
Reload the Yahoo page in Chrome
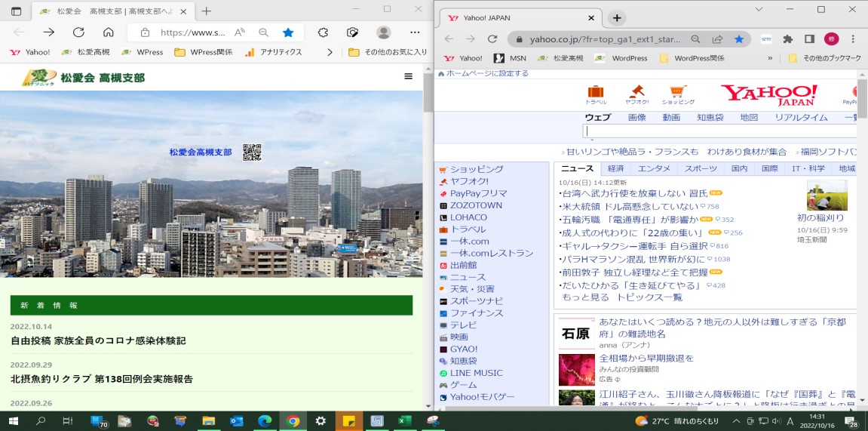tap(492, 39)
